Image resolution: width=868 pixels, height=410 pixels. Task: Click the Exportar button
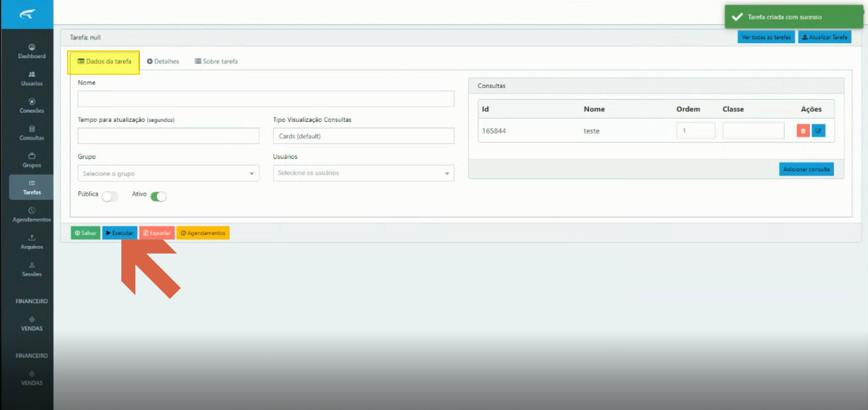tap(157, 233)
